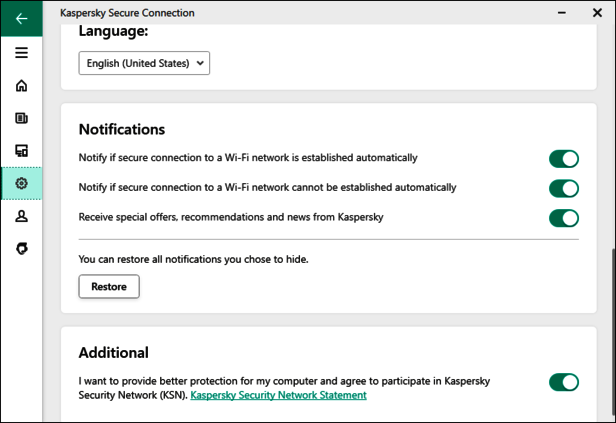Click the support icon in sidebar

21,248
